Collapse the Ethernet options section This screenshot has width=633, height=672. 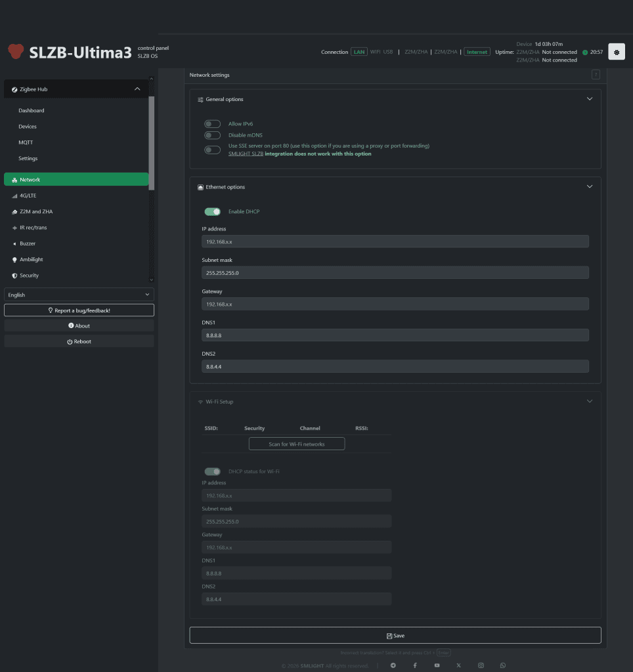pyautogui.click(x=589, y=186)
